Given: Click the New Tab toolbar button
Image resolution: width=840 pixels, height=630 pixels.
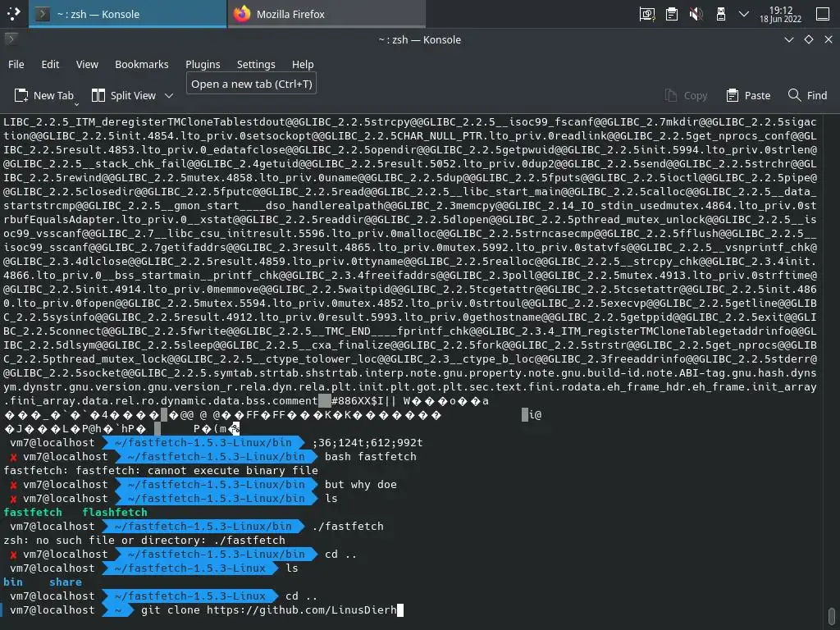Looking at the screenshot, I should (44, 95).
